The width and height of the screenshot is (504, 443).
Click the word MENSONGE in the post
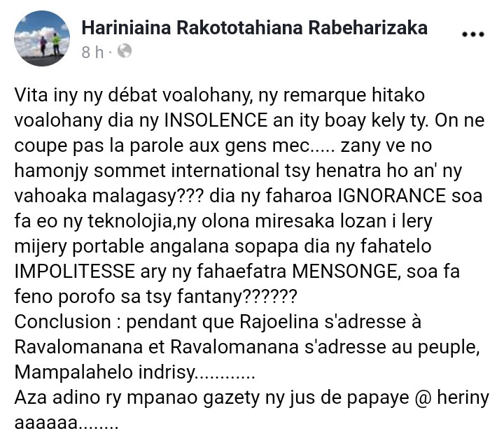click(x=346, y=271)
